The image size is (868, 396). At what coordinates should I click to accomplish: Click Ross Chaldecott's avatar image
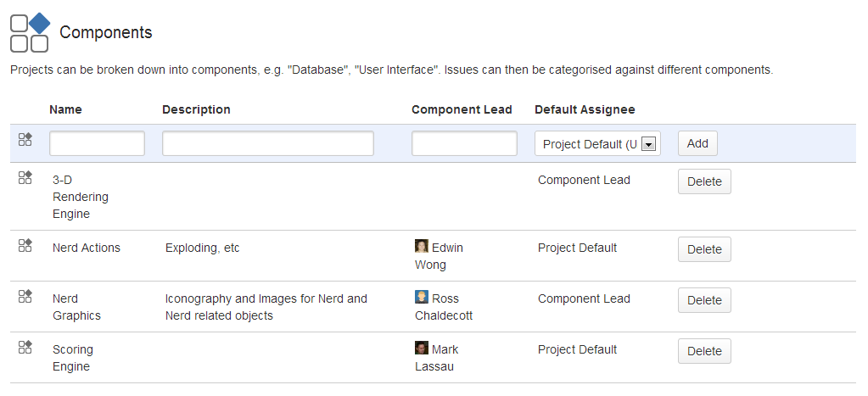422,298
